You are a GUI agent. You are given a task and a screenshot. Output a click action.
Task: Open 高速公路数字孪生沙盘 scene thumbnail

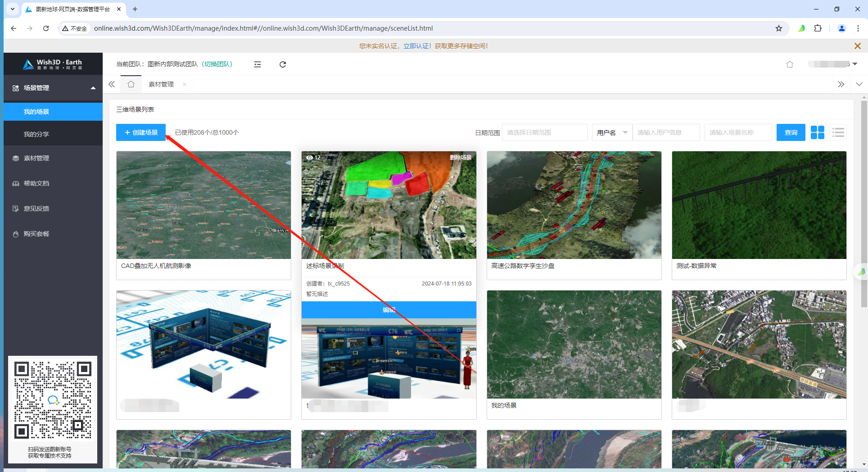[x=574, y=205]
